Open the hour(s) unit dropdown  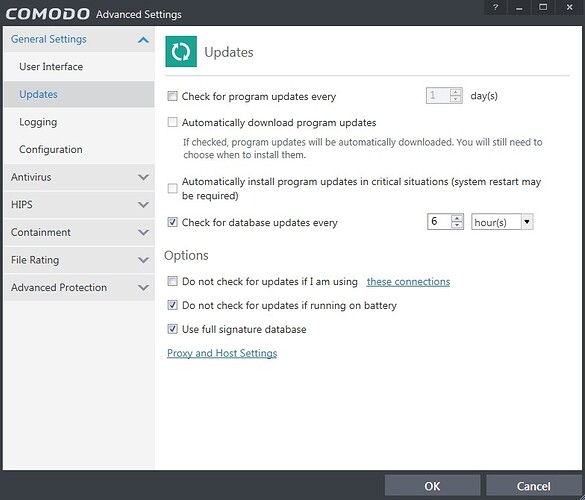[526, 222]
